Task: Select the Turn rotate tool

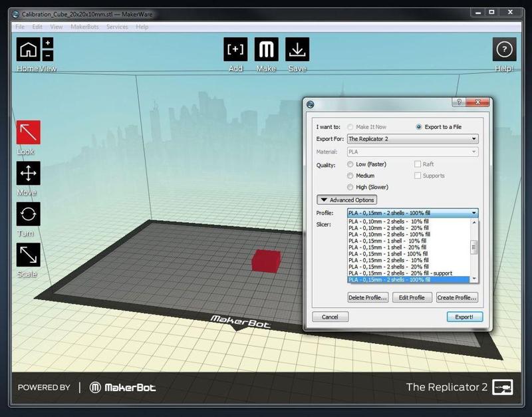Action: click(x=29, y=214)
